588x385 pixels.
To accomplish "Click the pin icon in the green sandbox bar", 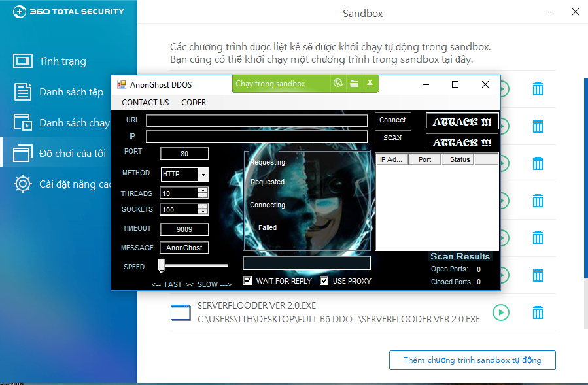I will (x=370, y=84).
